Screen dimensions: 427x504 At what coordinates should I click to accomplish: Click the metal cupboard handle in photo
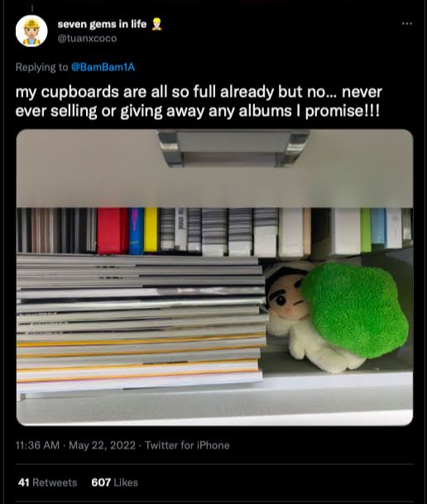click(x=233, y=148)
